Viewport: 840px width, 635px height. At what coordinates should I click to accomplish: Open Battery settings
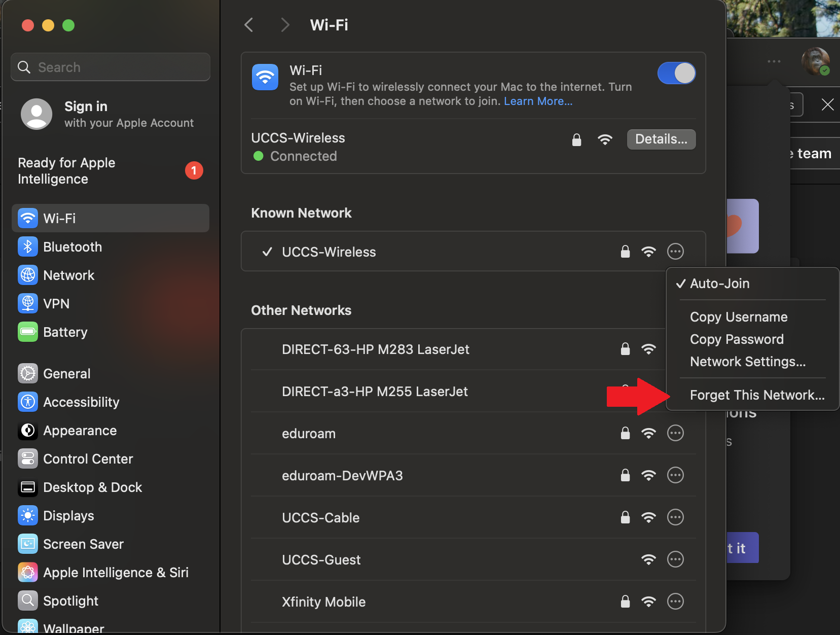[111, 332]
